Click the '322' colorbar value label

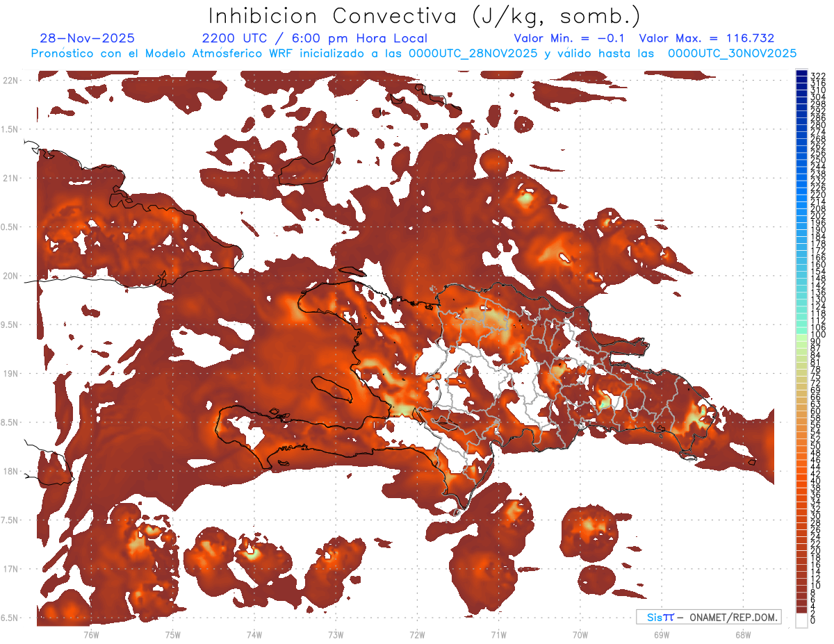818,76
